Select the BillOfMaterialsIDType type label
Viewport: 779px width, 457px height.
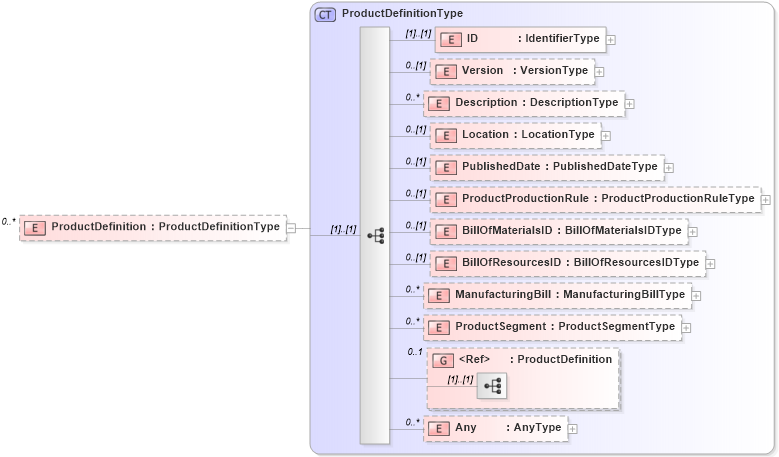point(623,230)
